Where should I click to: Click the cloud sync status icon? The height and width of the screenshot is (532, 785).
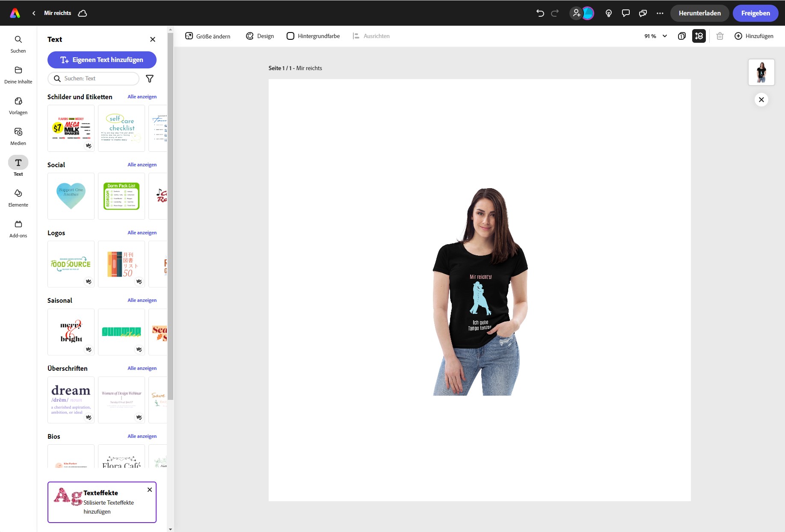83,13
